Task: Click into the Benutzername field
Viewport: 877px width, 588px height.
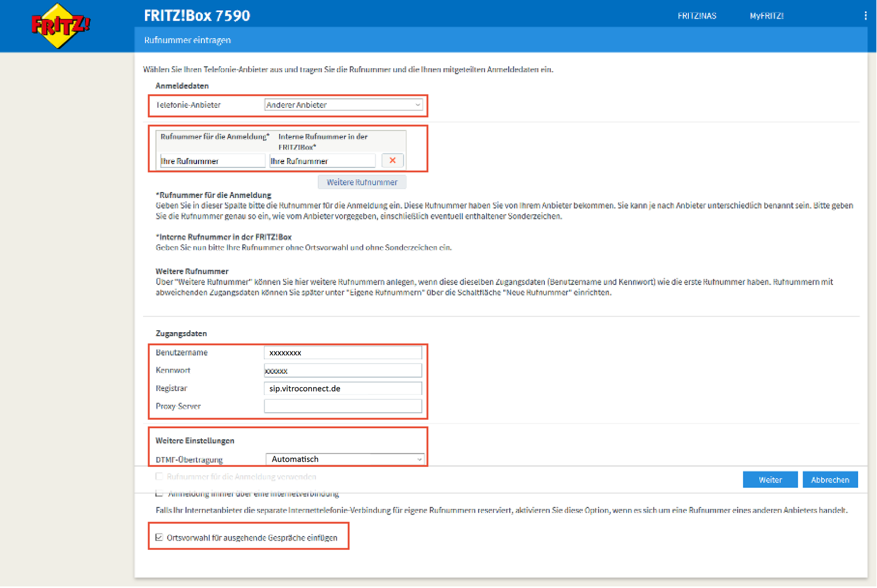Action: [x=343, y=352]
